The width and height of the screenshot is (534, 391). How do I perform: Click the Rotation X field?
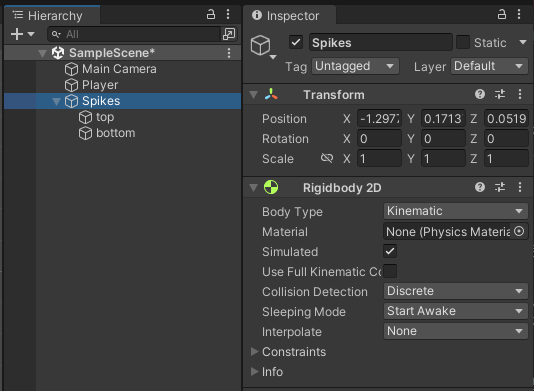[x=379, y=139]
